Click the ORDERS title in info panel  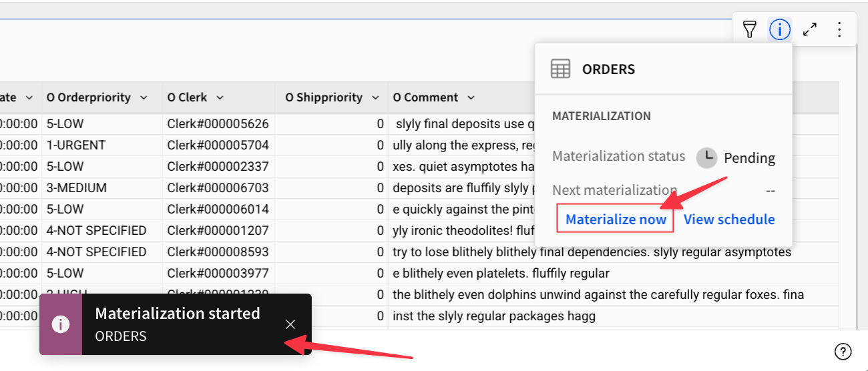[x=608, y=69]
